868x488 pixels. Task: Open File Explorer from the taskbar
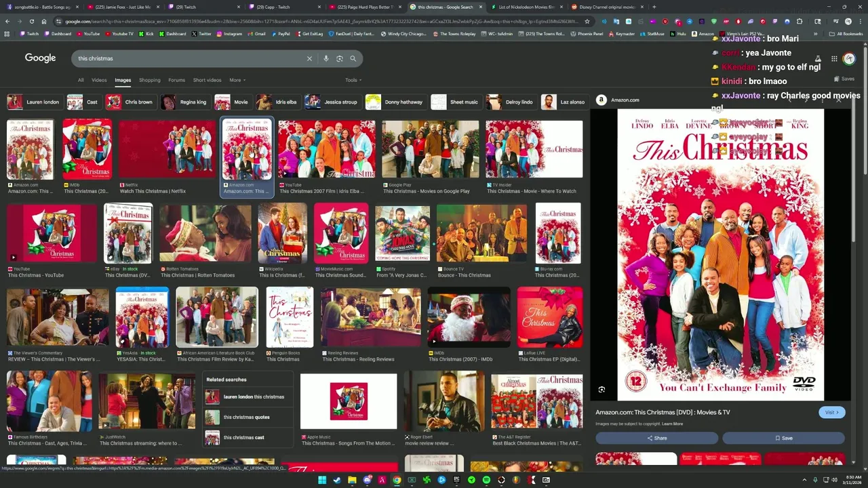[352, 480]
